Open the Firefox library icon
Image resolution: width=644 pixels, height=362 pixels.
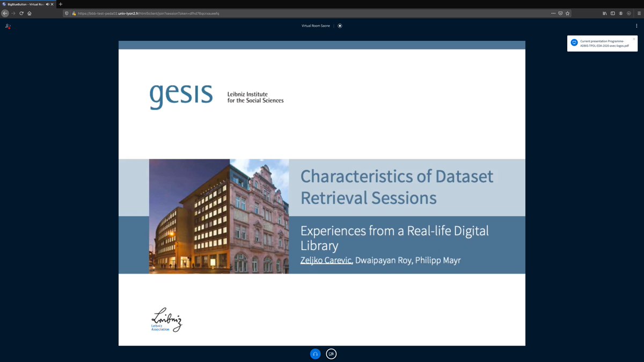[604, 13]
